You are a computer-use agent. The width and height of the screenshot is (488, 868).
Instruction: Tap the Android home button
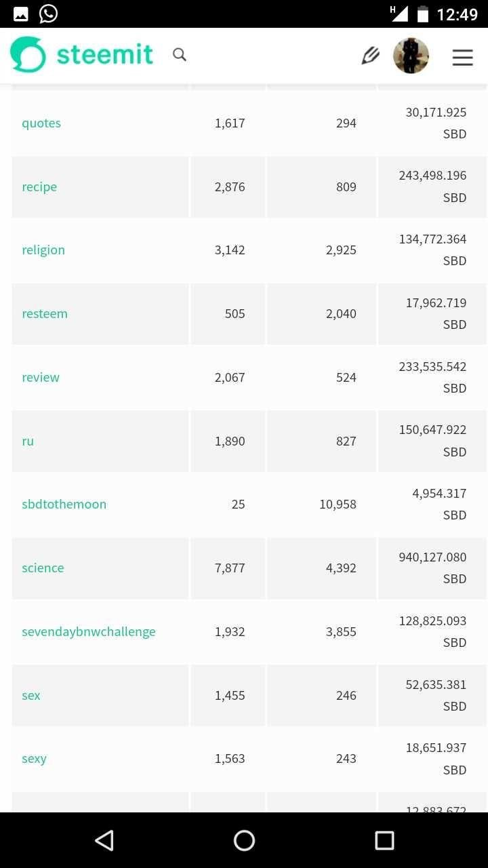point(244,841)
